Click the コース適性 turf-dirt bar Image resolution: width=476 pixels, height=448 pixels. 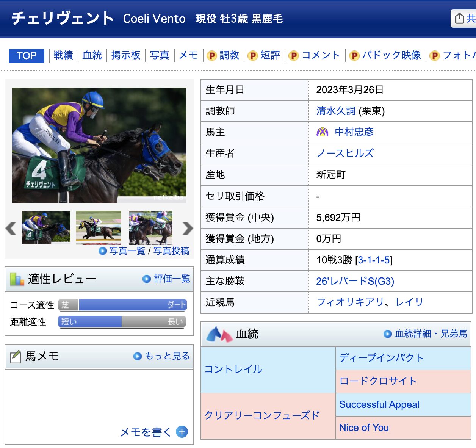pyautogui.click(x=122, y=305)
